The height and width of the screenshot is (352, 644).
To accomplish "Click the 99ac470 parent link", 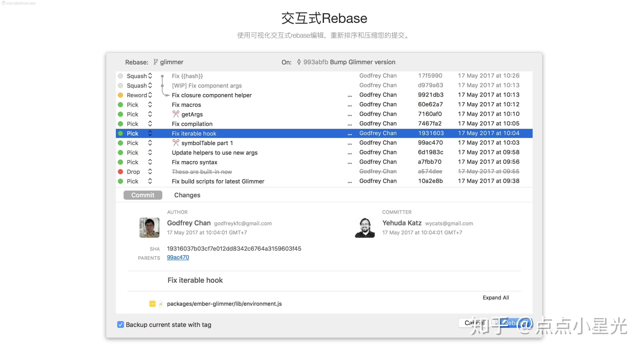I will tap(178, 257).
